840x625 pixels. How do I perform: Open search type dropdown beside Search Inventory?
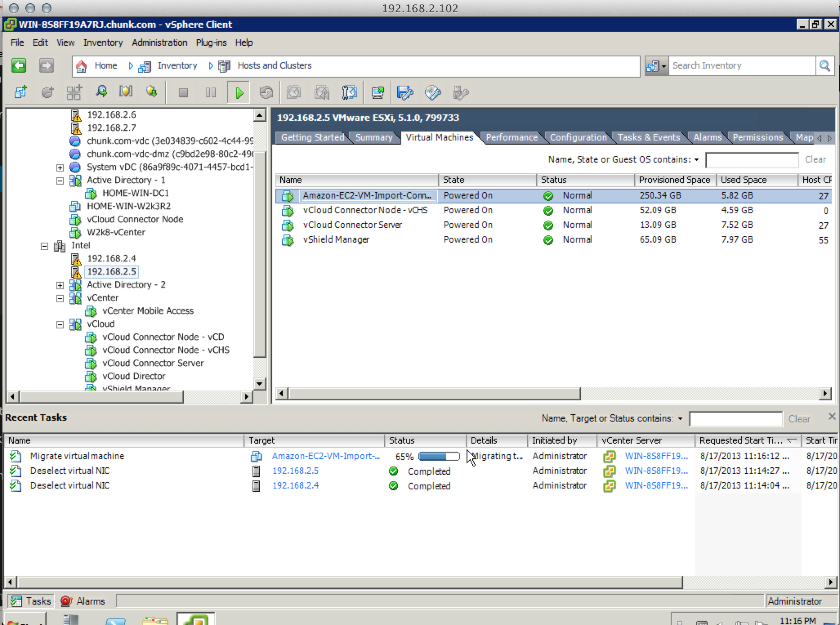tap(657, 66)
